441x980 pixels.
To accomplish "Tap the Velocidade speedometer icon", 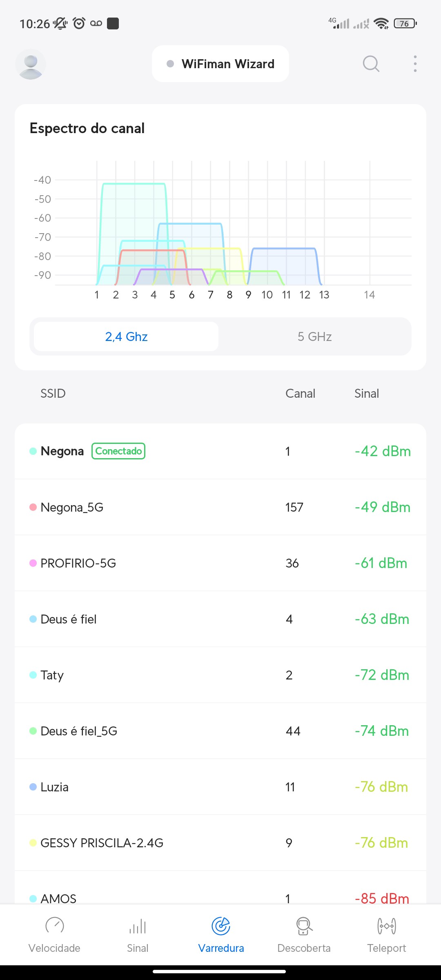I will 54,926.
